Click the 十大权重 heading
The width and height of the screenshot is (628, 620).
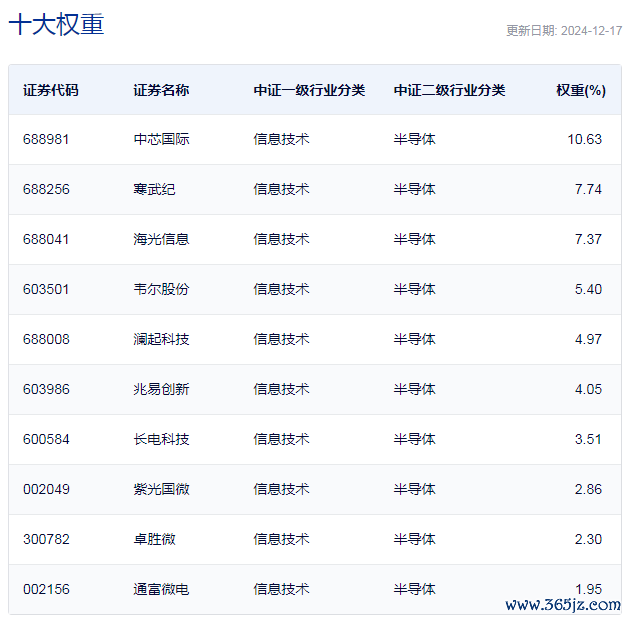[56, 24]
